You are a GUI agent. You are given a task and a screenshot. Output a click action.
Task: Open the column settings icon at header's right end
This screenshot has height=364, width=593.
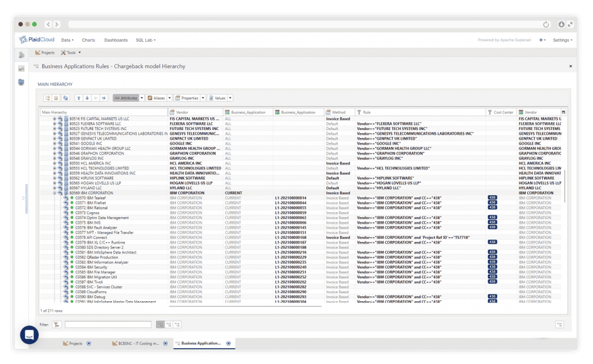tap(563, 112)
